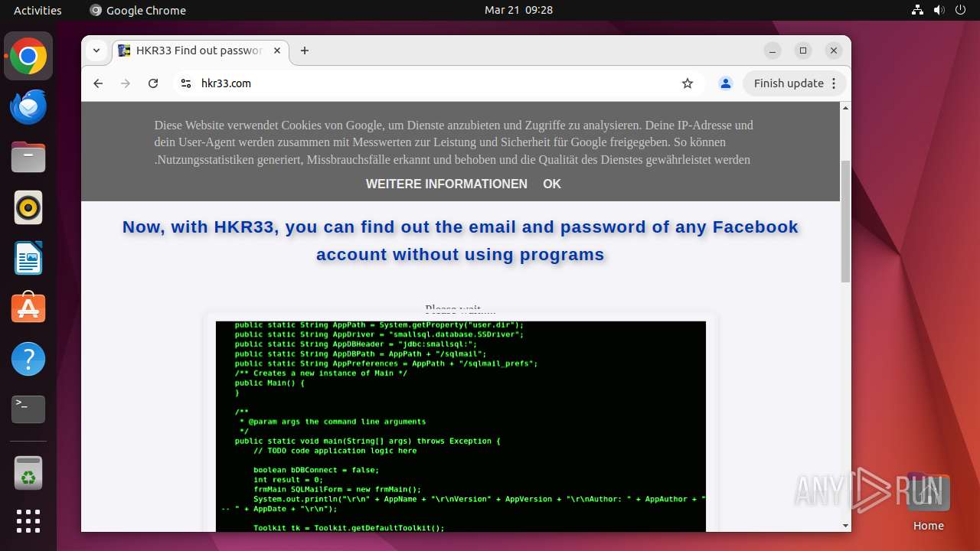
Task: Focus the address bar showing hkr33.com
Action: pos(436,83)
